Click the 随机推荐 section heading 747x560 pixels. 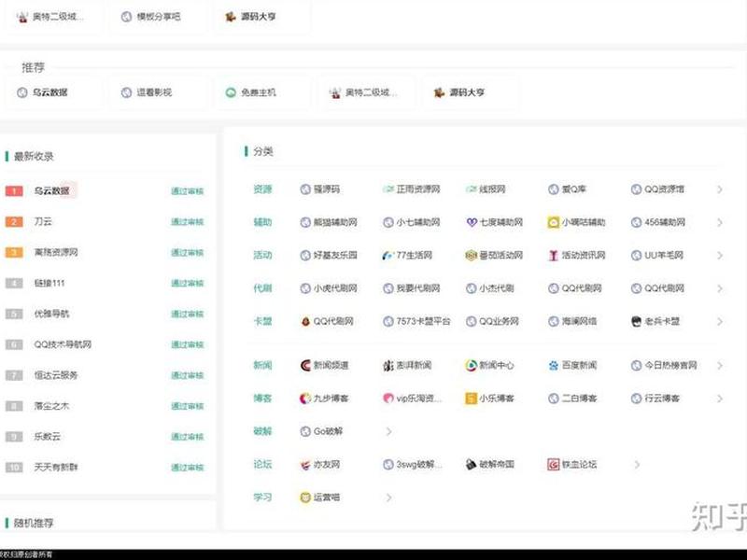tap(34, 523)
